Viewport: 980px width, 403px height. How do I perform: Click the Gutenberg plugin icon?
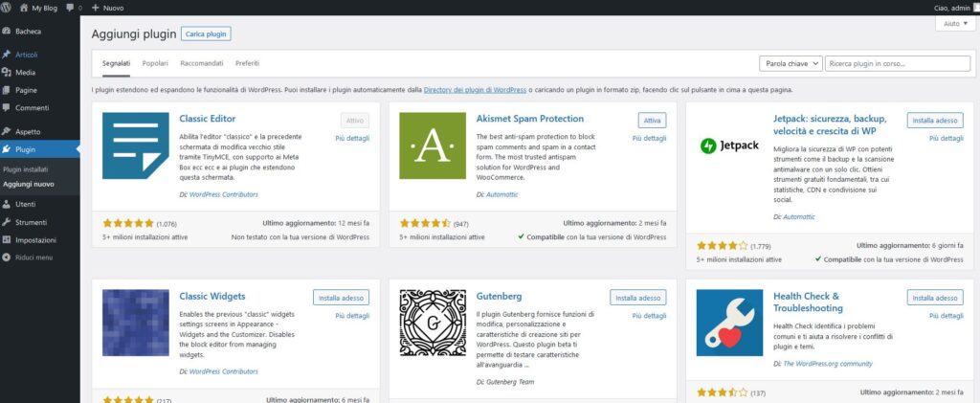433,323
